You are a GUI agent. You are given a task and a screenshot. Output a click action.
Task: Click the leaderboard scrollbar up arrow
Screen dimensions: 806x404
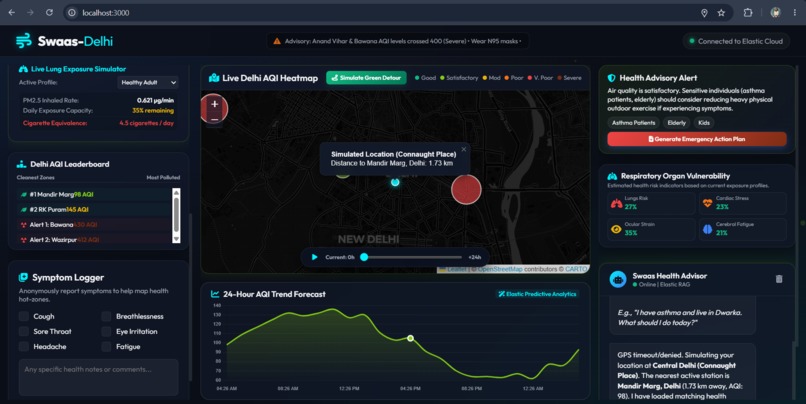[x=176, y=192]
